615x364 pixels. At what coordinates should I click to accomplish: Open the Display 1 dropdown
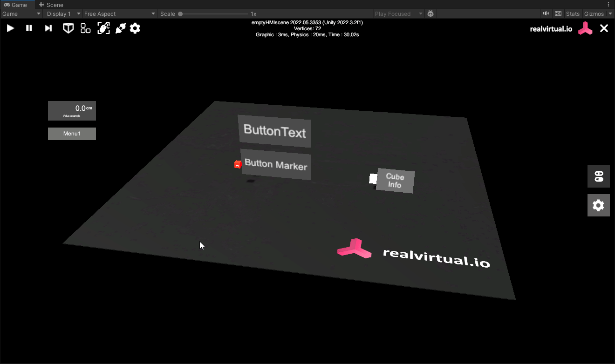click(63, 14)
